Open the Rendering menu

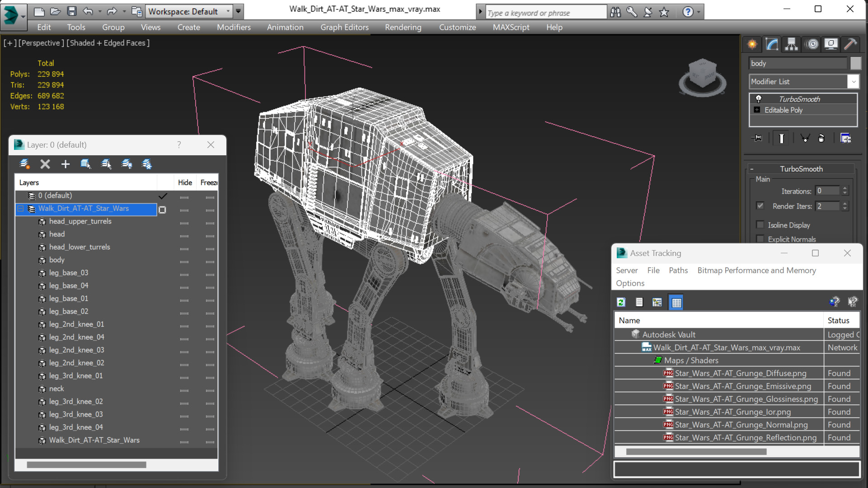coord(403,27)
